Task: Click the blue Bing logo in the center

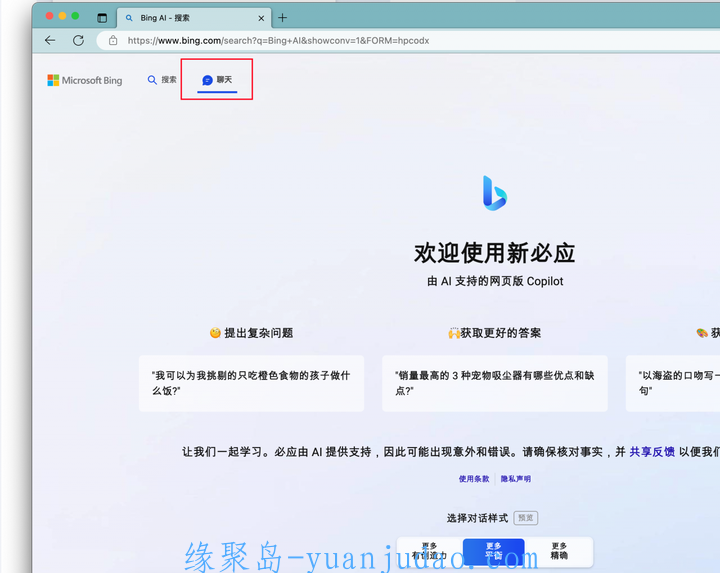Action: tap(495, 193)
